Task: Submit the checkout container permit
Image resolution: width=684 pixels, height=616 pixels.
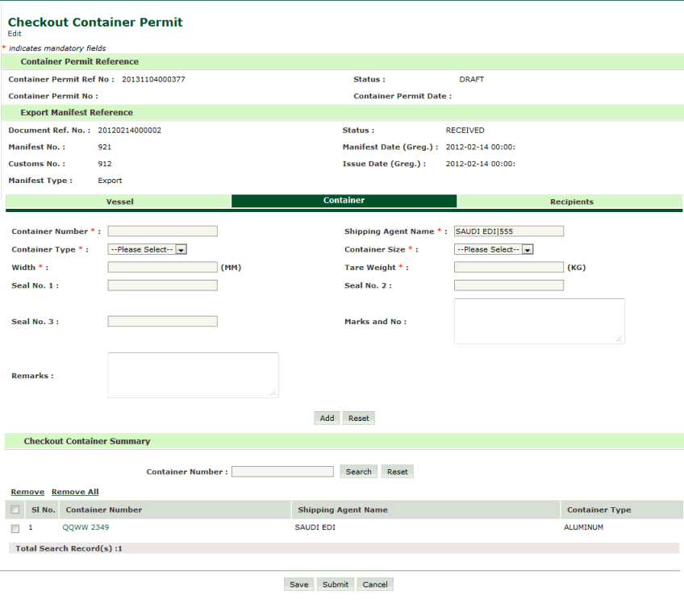Action: coord(335,585)
